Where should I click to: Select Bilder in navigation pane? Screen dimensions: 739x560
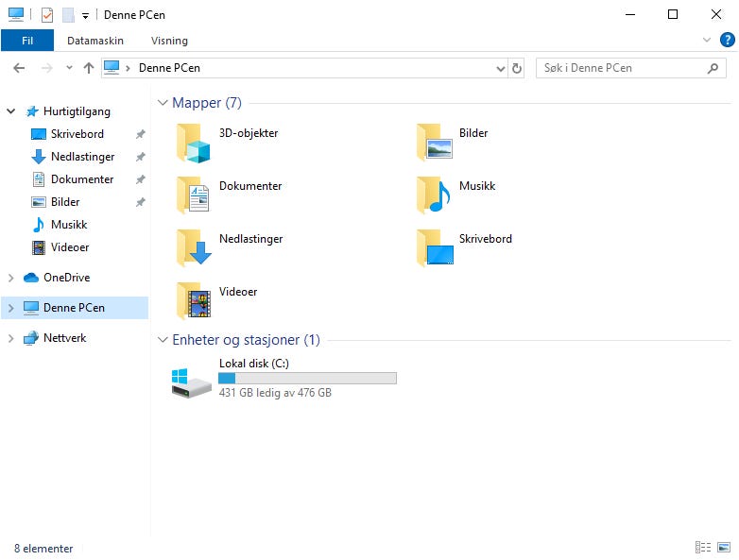point(65,202)
